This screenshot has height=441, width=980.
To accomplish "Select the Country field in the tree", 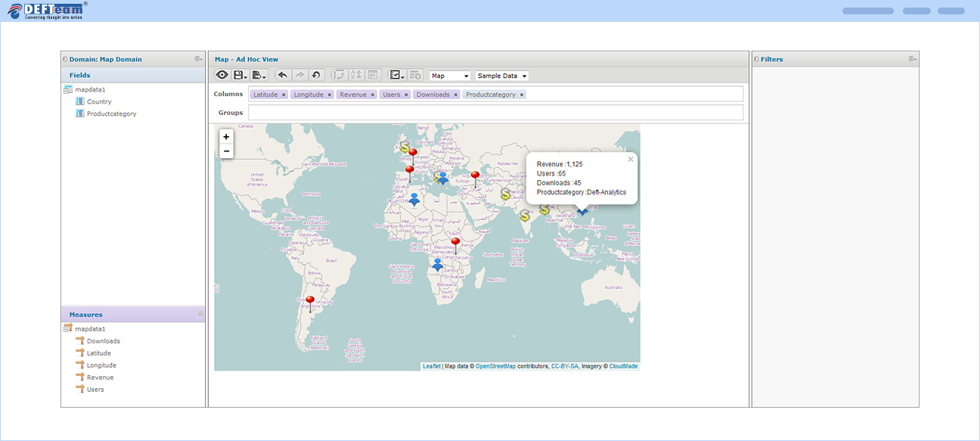I will pos(99,101).
